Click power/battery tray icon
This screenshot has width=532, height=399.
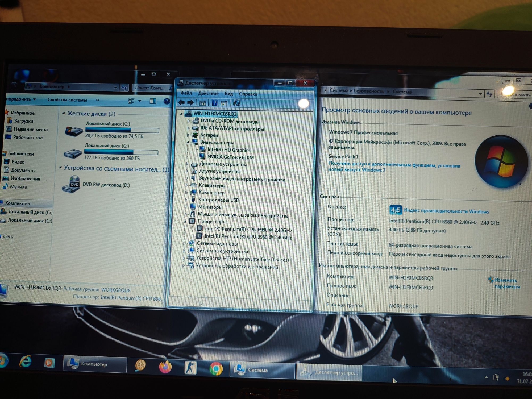tap(496, 377)
